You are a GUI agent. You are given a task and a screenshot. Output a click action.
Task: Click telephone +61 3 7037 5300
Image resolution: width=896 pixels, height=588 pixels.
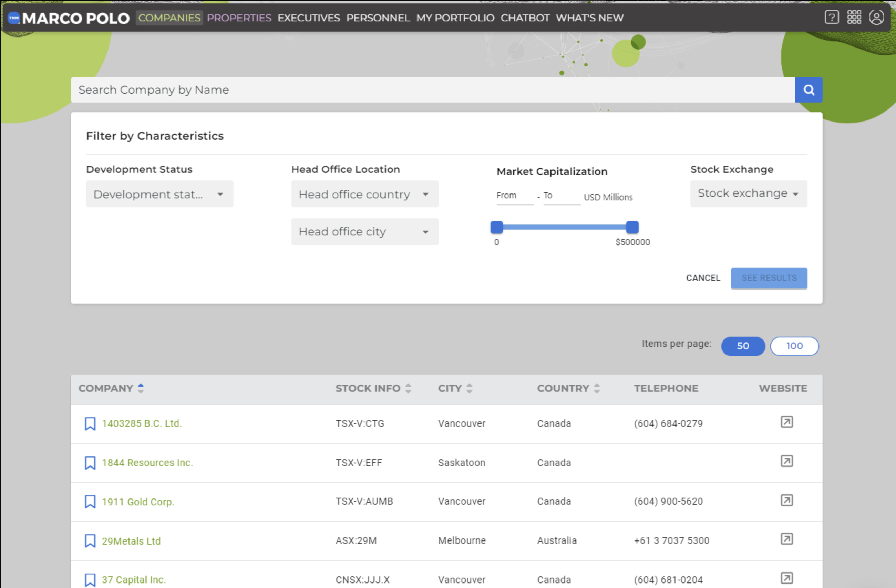click(x=671, y=540)
